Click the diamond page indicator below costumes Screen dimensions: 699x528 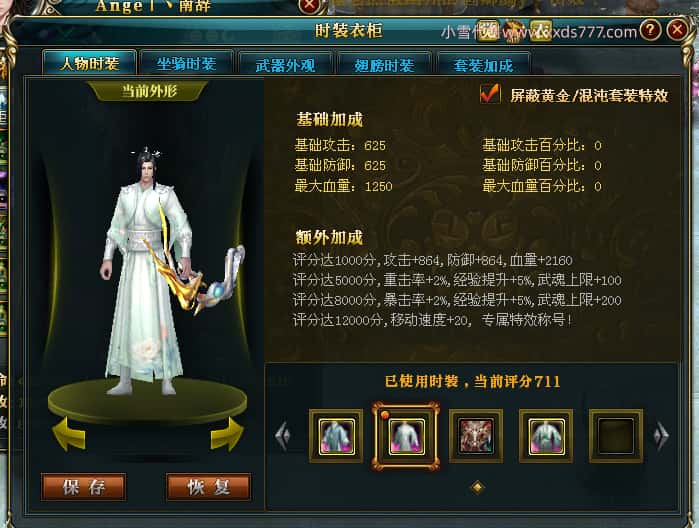tap(477, 487)
